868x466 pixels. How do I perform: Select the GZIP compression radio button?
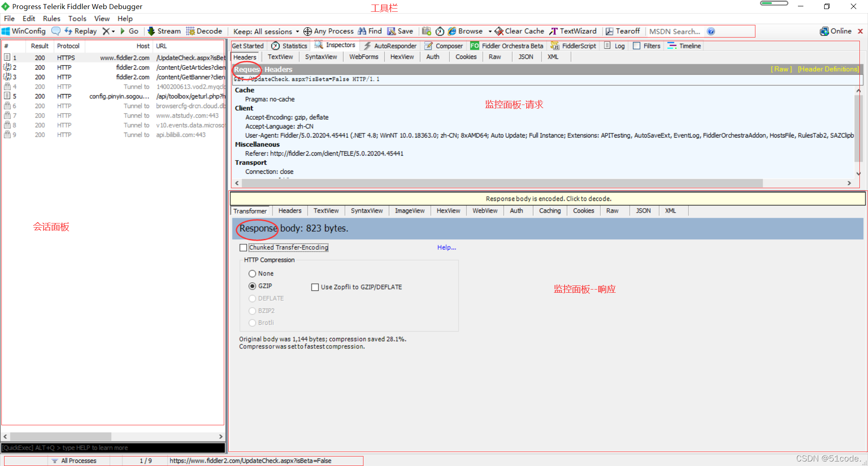click(x=252, y=286)
